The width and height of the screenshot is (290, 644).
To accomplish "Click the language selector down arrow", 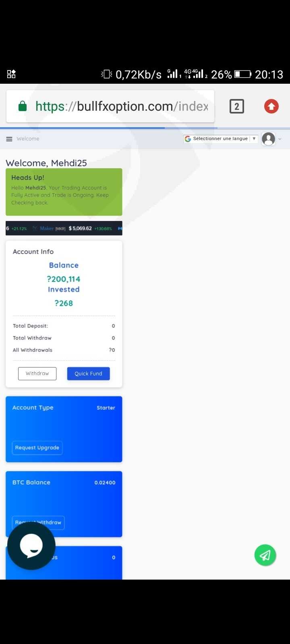I will [254, 138].
